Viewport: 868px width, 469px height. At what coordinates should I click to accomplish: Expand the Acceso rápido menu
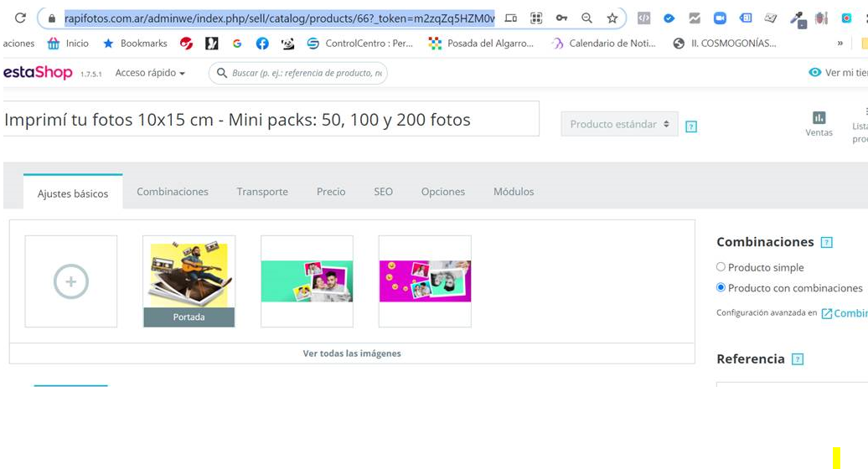[x=150, y=73]
